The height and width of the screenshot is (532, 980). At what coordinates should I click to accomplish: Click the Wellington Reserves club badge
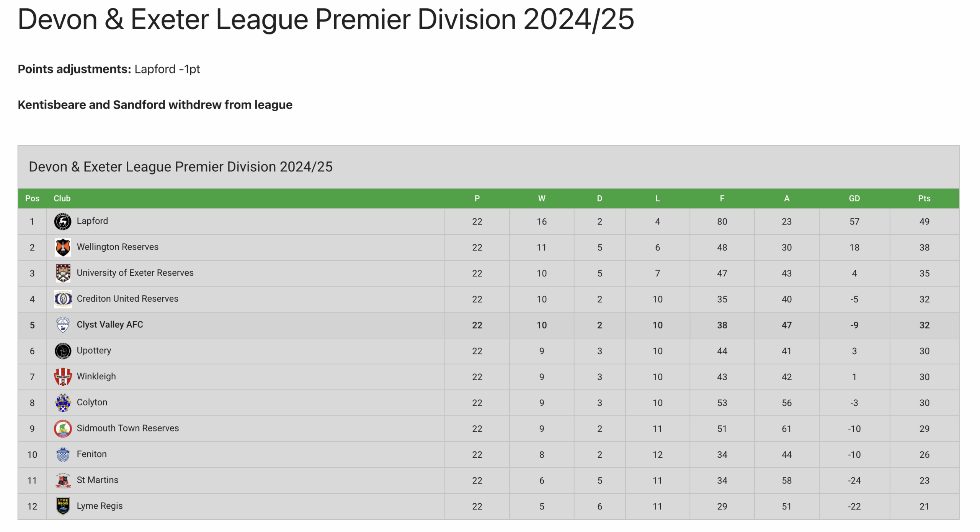[63, 247]
